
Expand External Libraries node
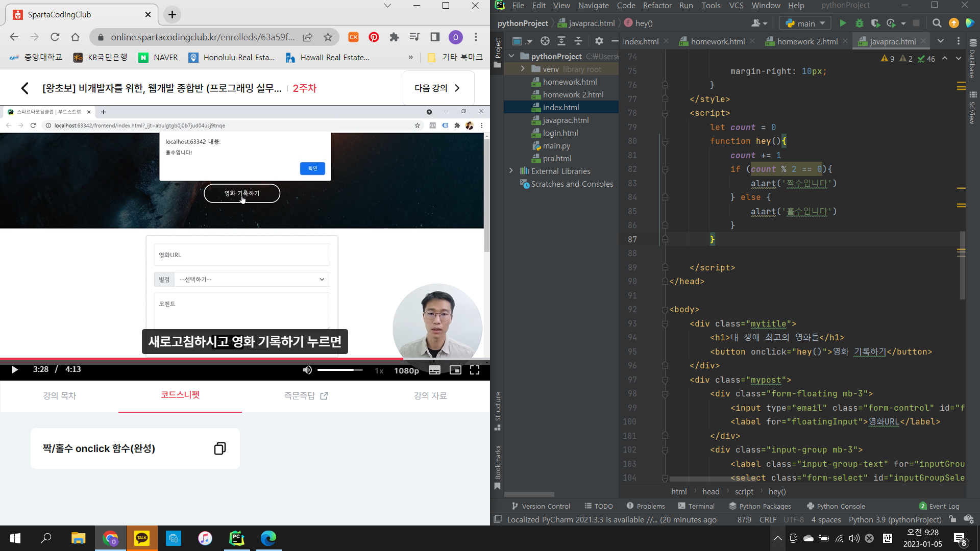click(511, 171)
